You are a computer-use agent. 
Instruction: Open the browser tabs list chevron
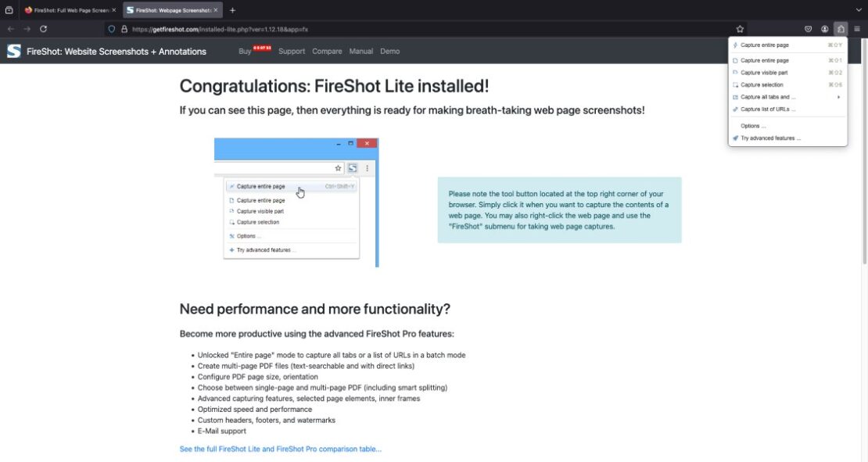tap(858, 9)
